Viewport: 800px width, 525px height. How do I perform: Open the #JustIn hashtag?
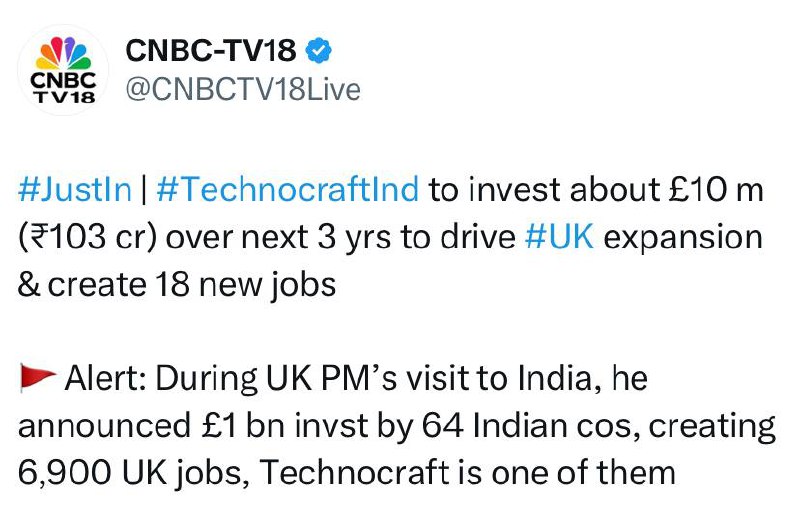[69, 190]
